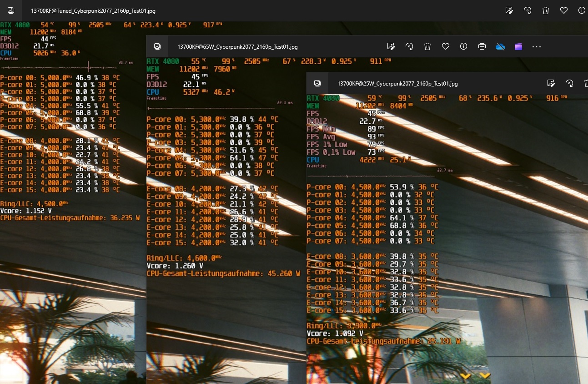
Task: Click the photo icon in the Tuned window
Action: [x=11, y=10]
